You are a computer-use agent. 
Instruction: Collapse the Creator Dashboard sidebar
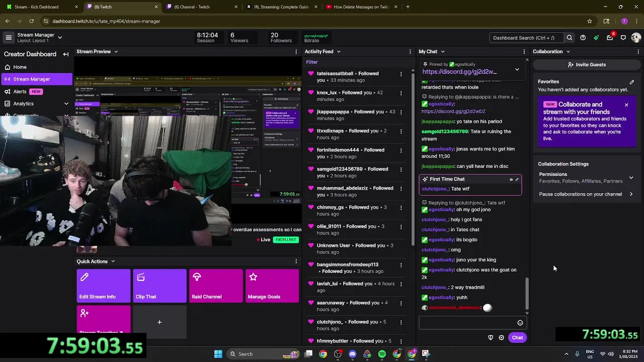pos(66,54)
